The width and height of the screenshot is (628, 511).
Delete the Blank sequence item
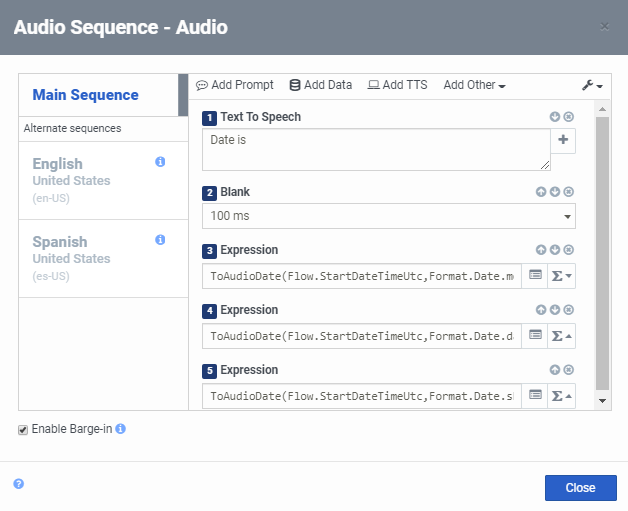tap(569, 192)
